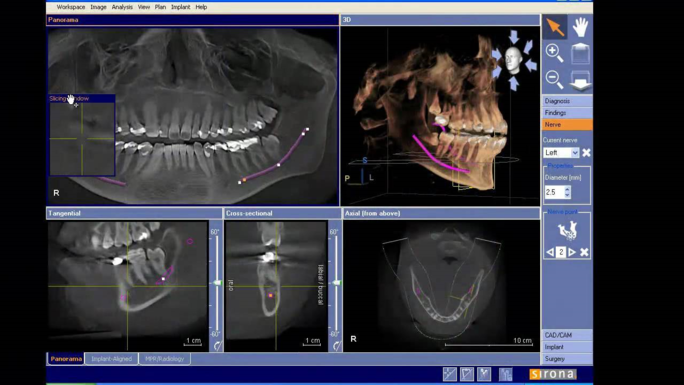Image resolution: width=684 pixels, height=385 pixels.
Task: Click the zoom out magnifier
Action: (x=554, y=80)
